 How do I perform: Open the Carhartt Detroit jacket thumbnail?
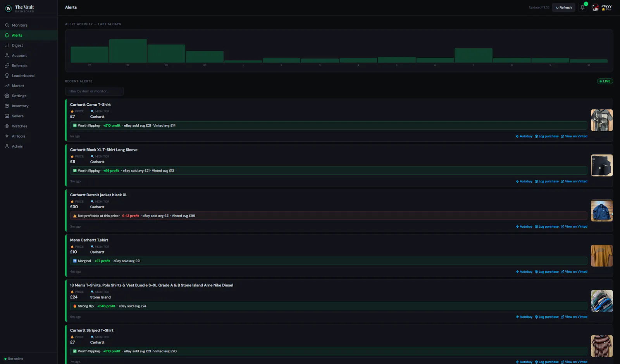coord(602,210)
